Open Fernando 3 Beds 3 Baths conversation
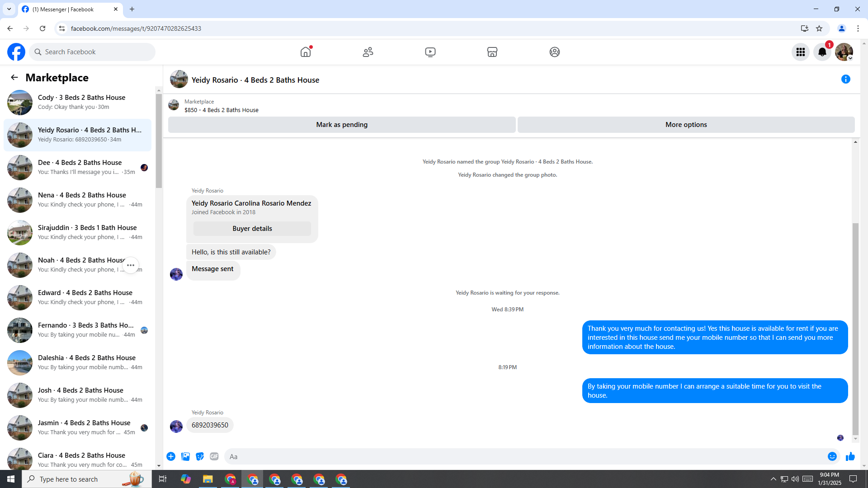Viewport: 868px width, 488px height. (x=78, y=330)
